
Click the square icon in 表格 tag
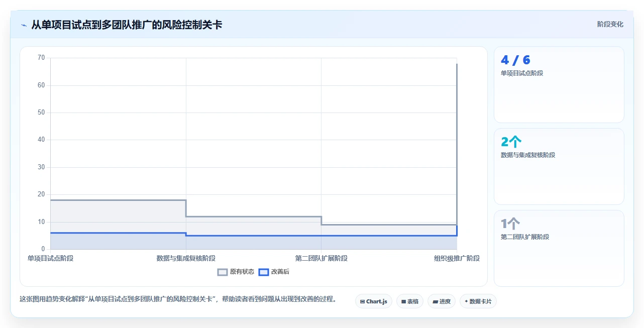pyautogui.click(x=403, y=302)
